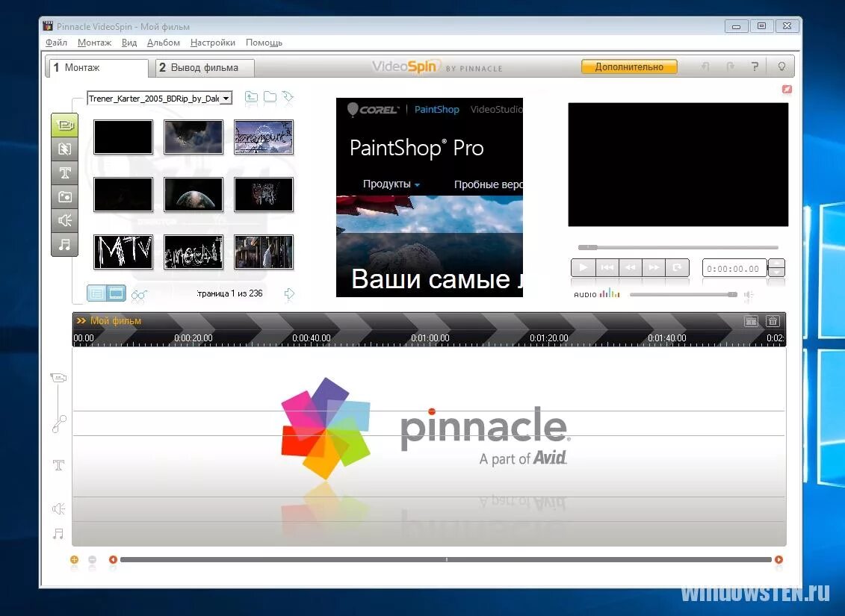Switch timeline view mode icon
Screen dimensions: 845x616
751,322
